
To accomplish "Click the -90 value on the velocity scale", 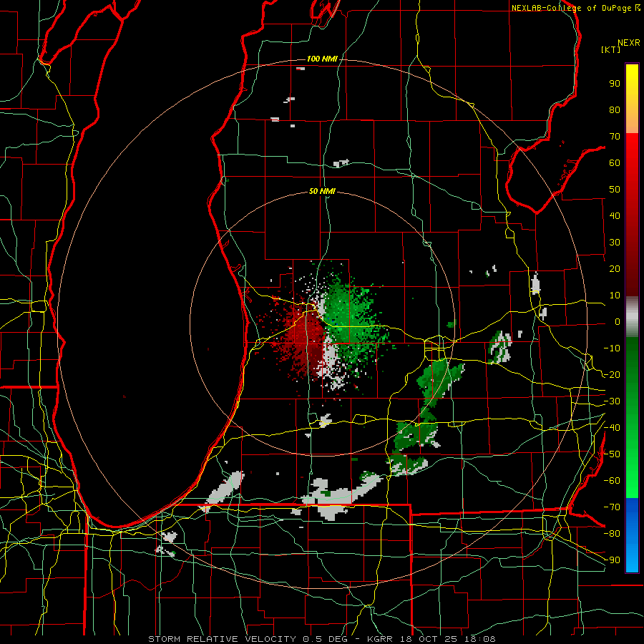I will (612, 560).
